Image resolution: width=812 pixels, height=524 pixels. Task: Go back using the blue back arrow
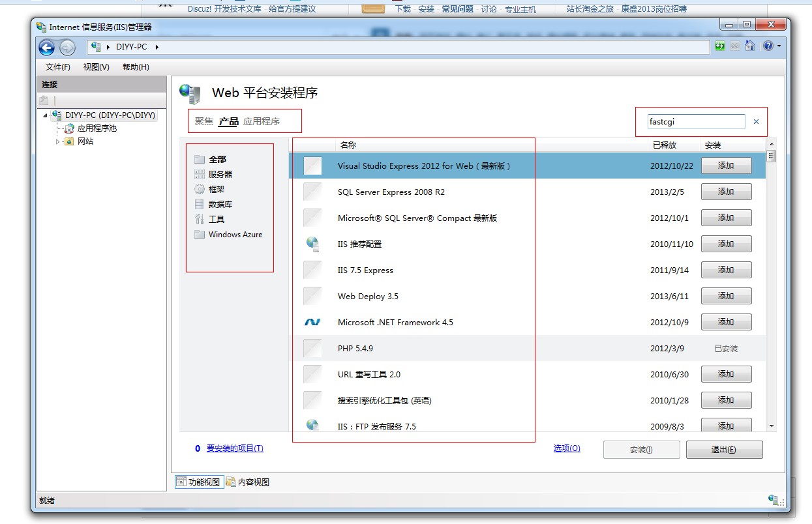click(46, 48)
